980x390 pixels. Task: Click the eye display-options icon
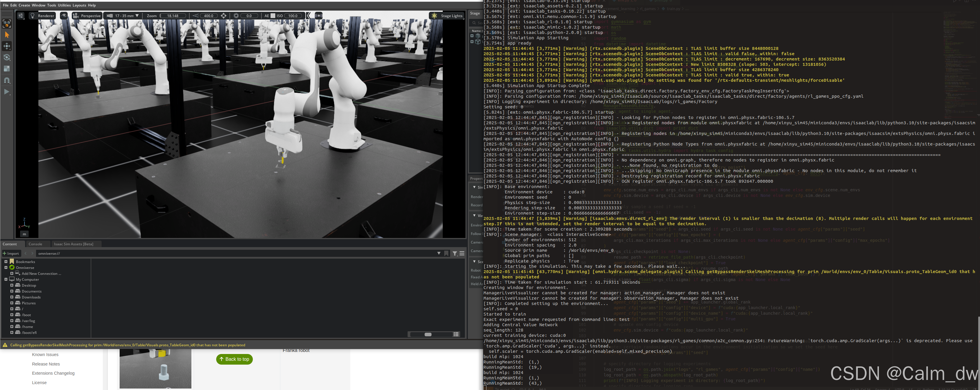(x=64, y=16)
